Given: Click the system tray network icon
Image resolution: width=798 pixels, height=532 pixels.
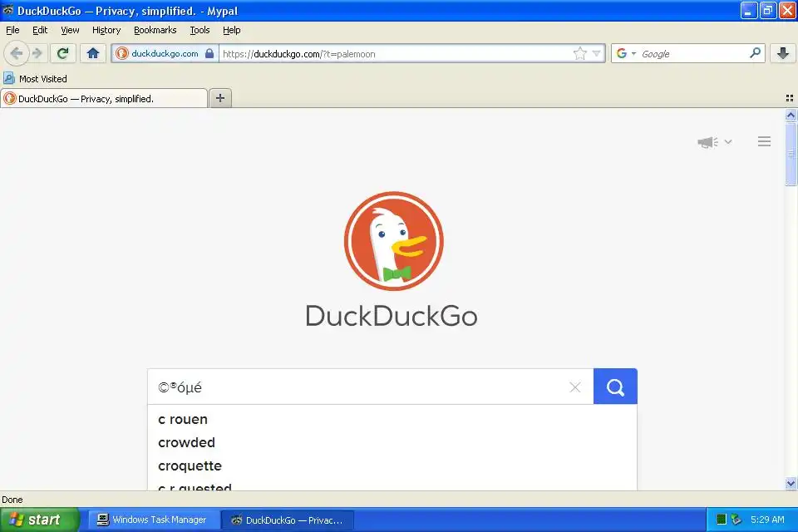Looking at the screenshot, I should click(x=736, y=520).
